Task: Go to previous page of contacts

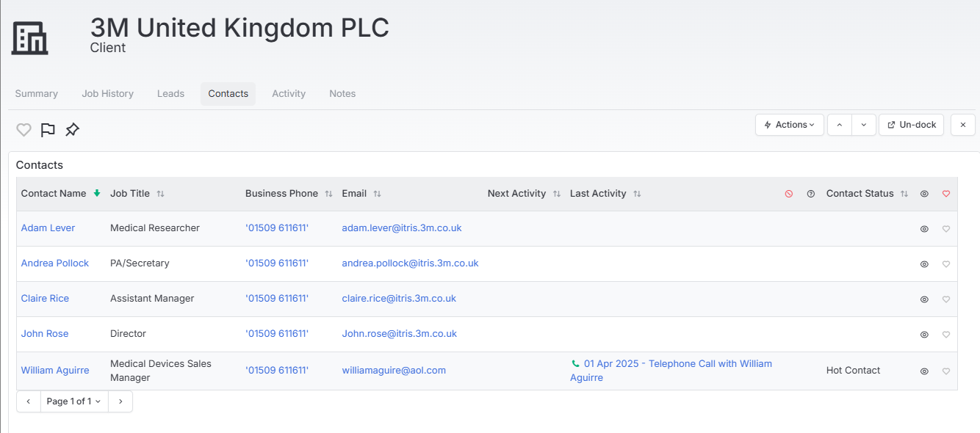Action: tap(29, 401)
